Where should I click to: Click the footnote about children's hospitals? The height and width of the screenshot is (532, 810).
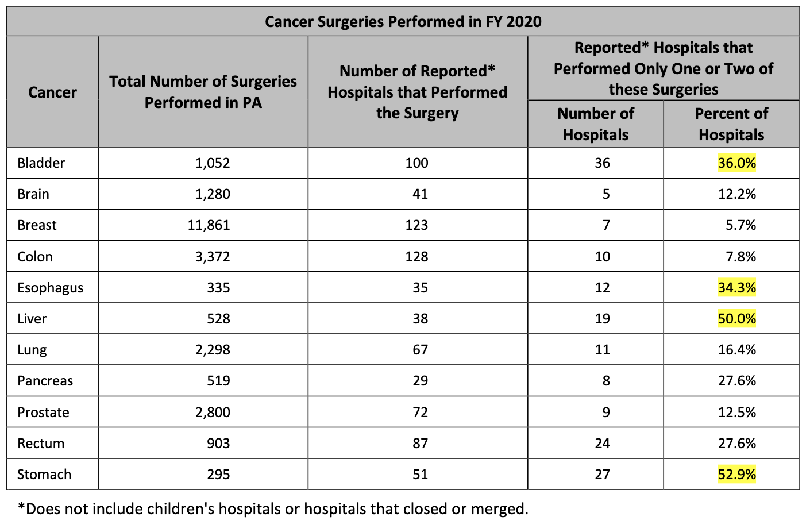[x=273, y=509]
